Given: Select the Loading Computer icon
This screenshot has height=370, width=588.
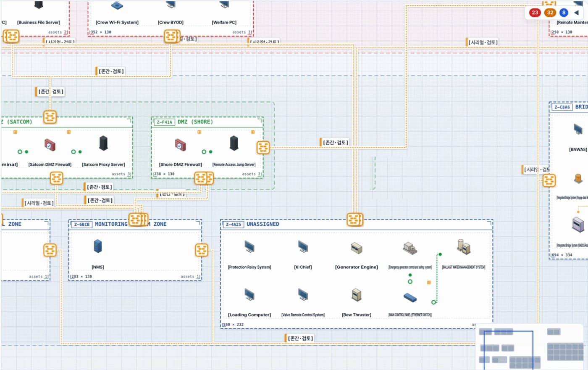Looking at the screenshot, I should 249,294.
